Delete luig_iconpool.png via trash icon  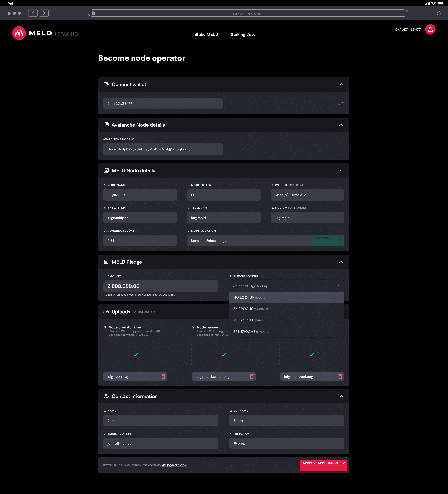[340, 377]
